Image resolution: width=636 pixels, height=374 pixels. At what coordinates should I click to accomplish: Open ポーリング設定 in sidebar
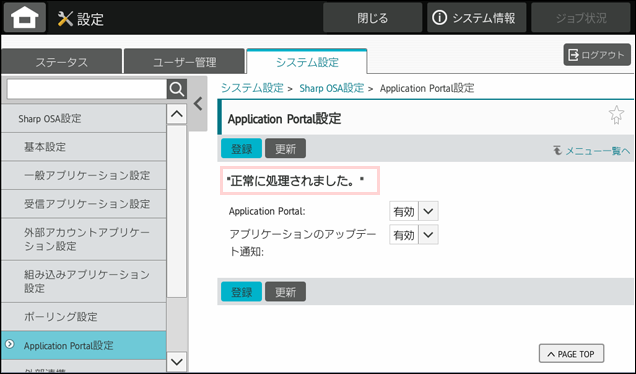click(84, 316)
